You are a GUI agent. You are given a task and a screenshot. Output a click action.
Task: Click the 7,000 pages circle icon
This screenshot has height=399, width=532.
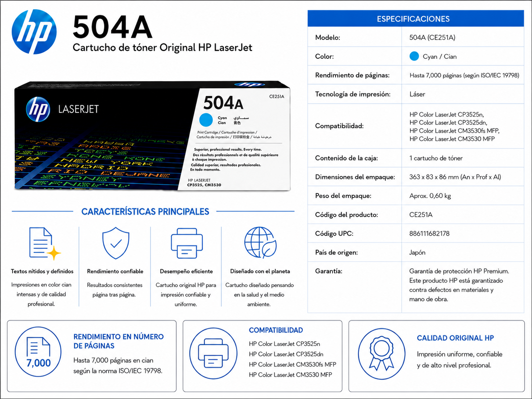click(38, 352)
